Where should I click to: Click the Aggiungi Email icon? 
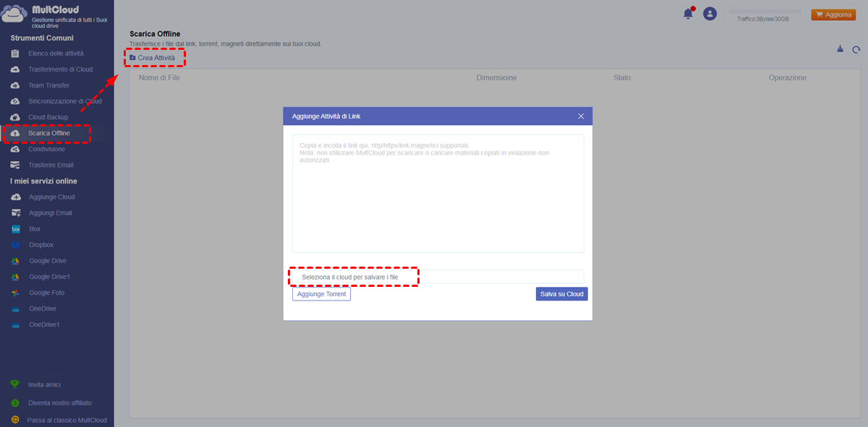(x=15, y=213)
